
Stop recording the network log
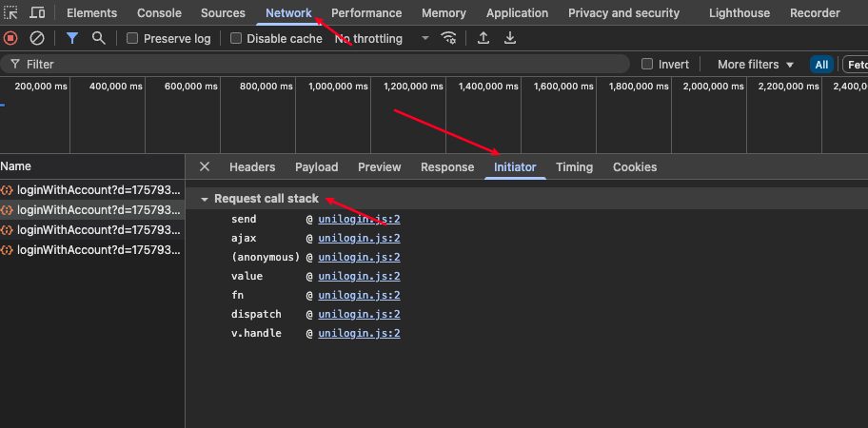click(x=10, y=38)
